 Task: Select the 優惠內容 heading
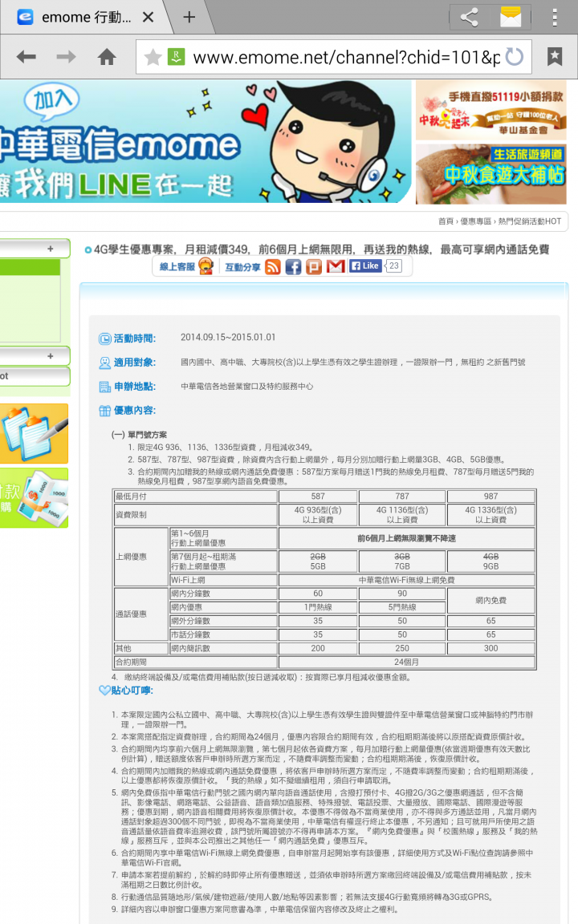click(135, 410)
